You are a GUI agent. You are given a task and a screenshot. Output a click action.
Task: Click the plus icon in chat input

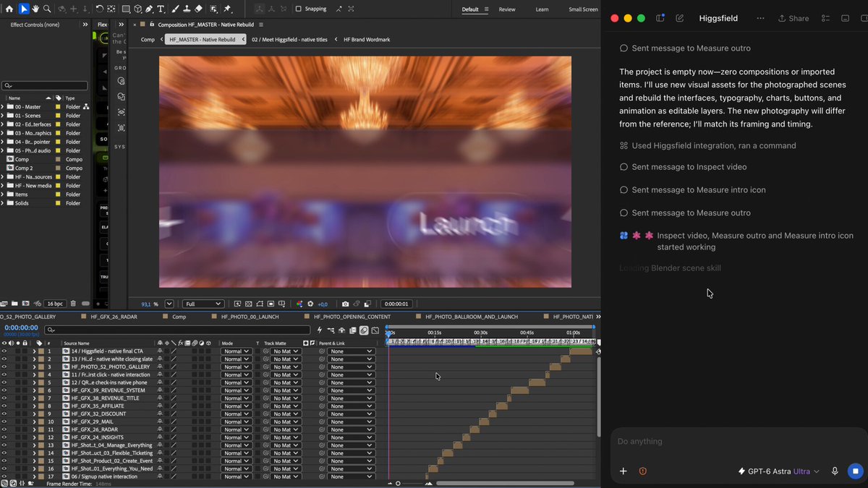tap(624, 471)
